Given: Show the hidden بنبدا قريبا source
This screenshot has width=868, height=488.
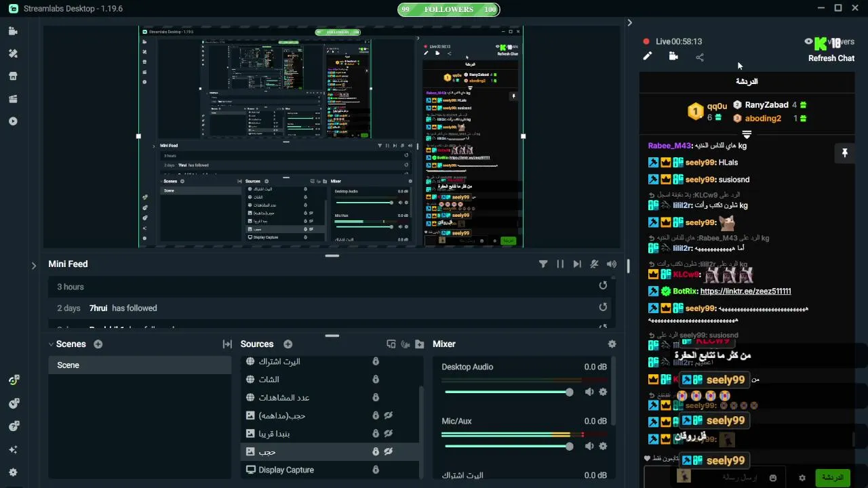Looking at the screenshot, I should point(389,434).
